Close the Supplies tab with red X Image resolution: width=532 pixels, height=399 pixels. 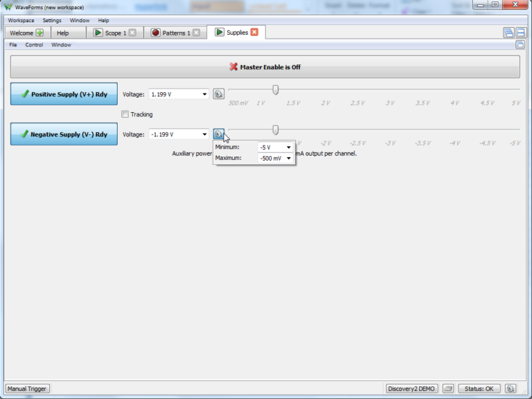click(254, 33)
